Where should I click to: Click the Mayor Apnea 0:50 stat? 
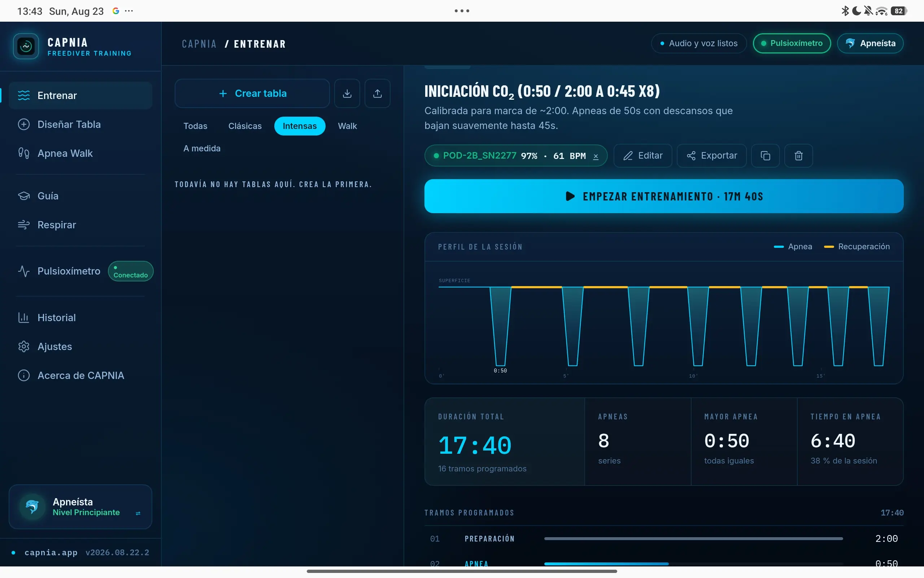744,441
